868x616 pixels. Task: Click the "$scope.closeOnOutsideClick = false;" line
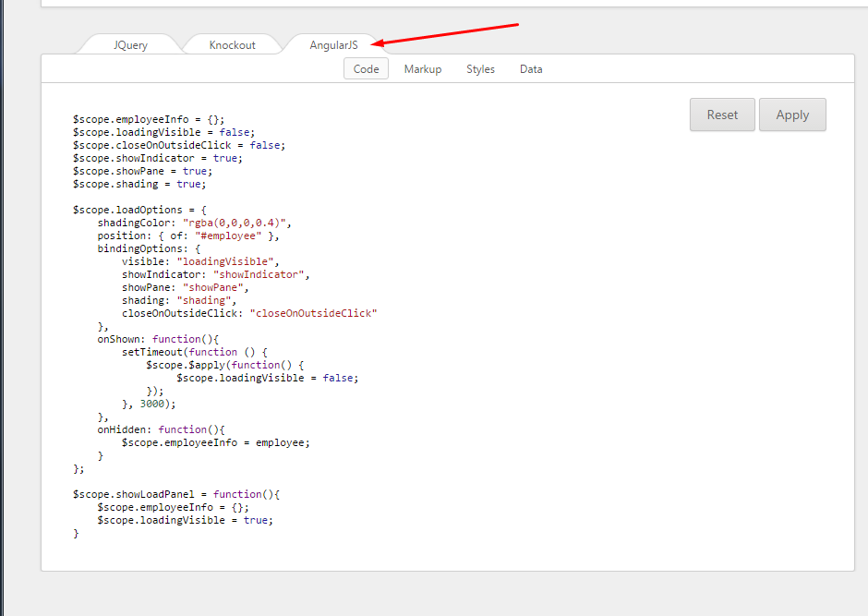179,145
